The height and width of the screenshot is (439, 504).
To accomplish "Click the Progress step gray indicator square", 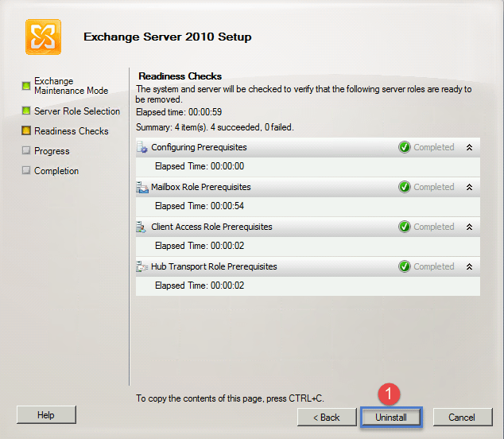I will (26, 150).
